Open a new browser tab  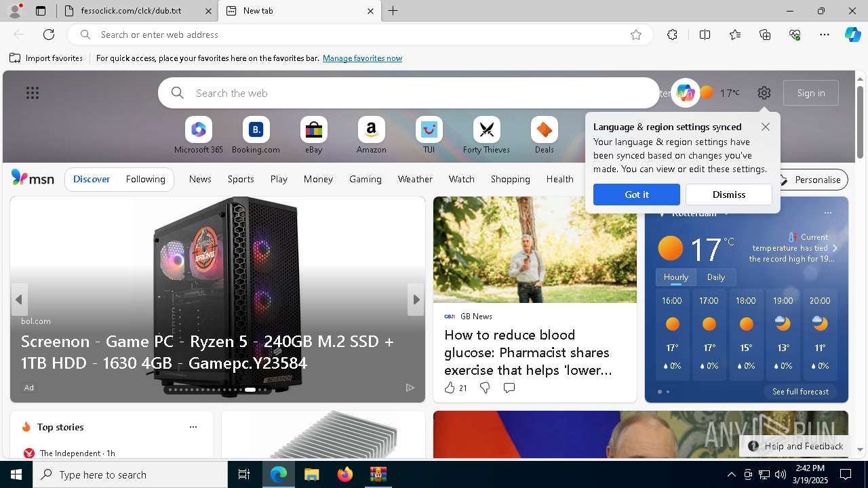[393, 11]
